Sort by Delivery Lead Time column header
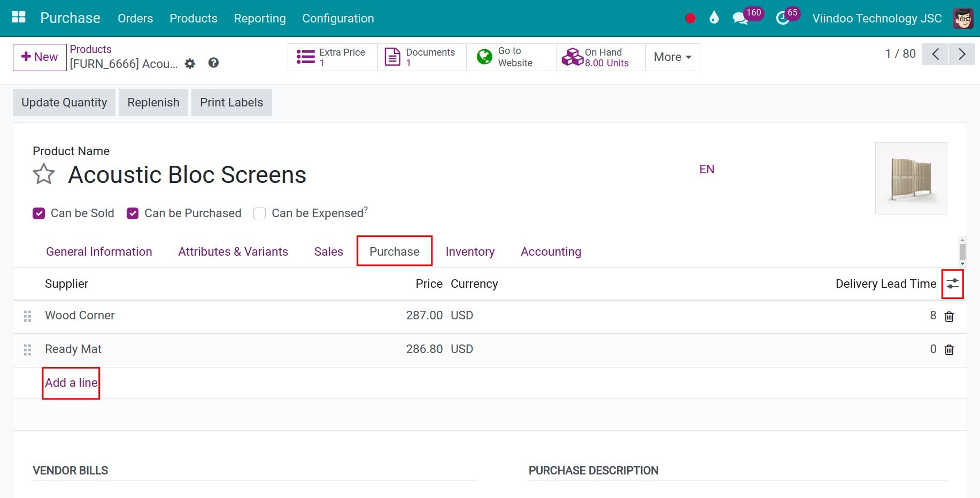This screenshot has height=498, width=980. 886,284
